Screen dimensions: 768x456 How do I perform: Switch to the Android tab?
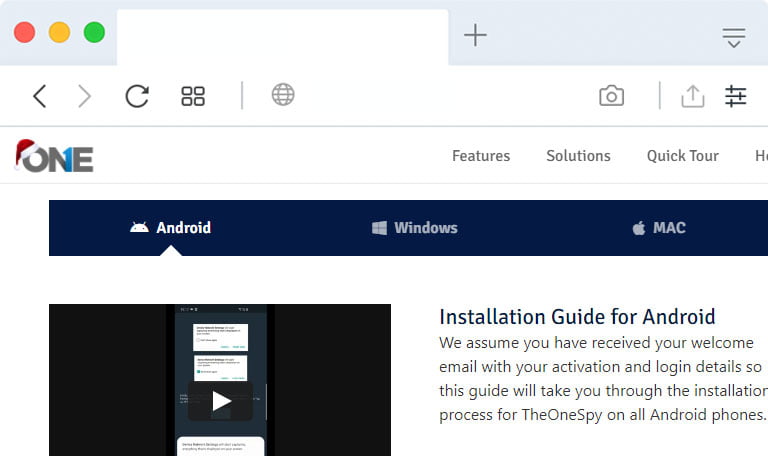170,228
